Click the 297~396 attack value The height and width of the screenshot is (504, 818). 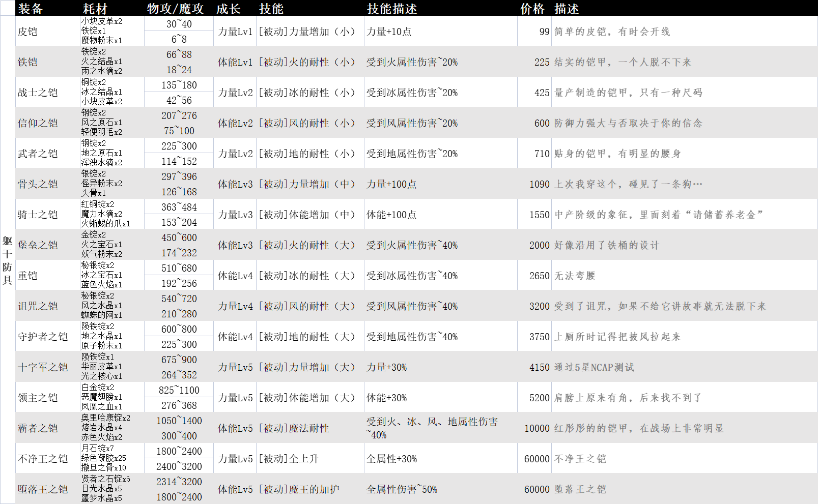coord(179,176)
